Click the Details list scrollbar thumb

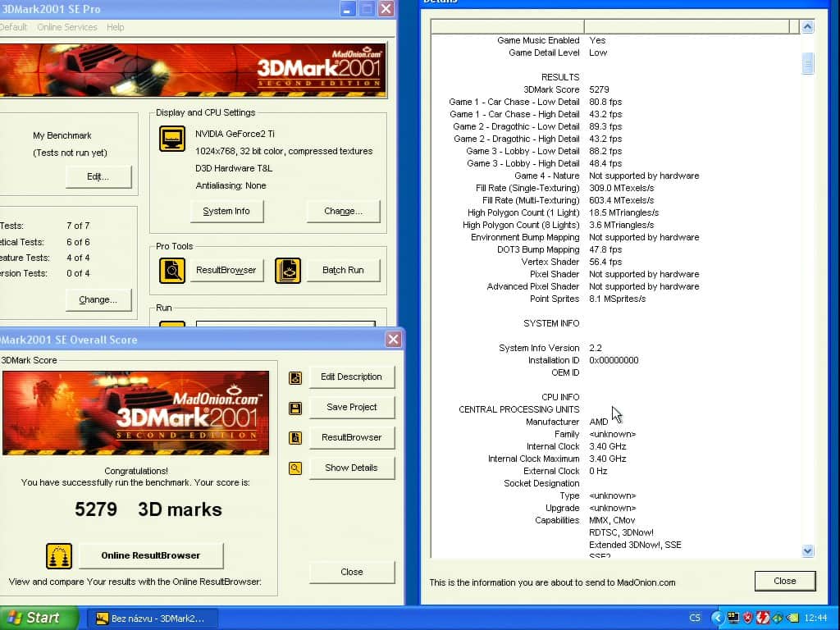click(808, 63)
